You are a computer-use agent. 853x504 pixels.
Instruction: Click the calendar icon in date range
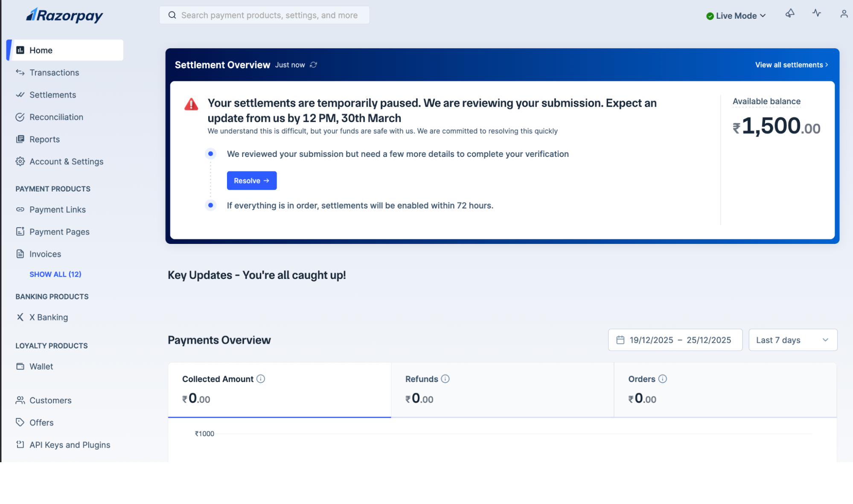[620, 340]
